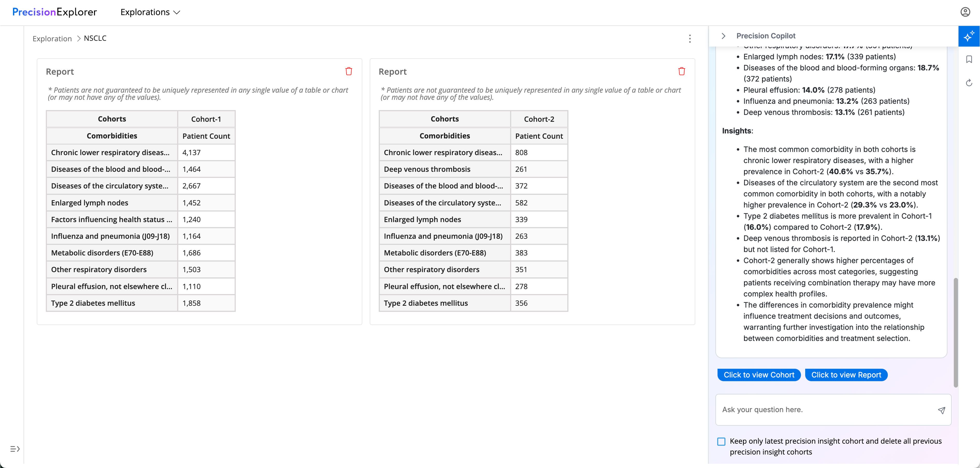Click Cohort-1 Metabolic disorders (E70-E88) row
The width and height of the screenshot is (980, 468).
coord(140,253)
